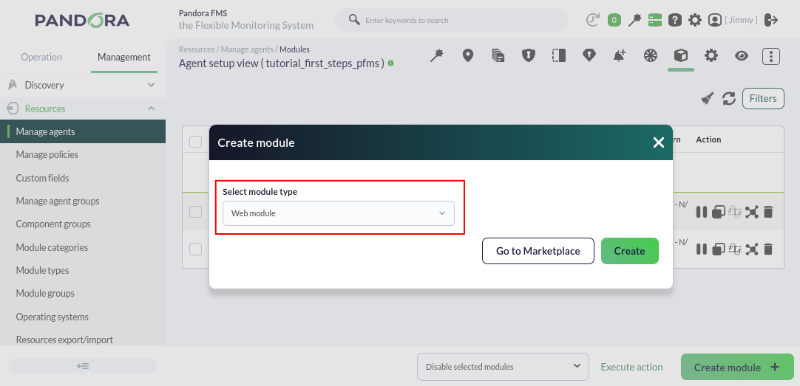800x386 pixels.
Task: Click the autorefresh clock icon in header
Action: (592, 20)
